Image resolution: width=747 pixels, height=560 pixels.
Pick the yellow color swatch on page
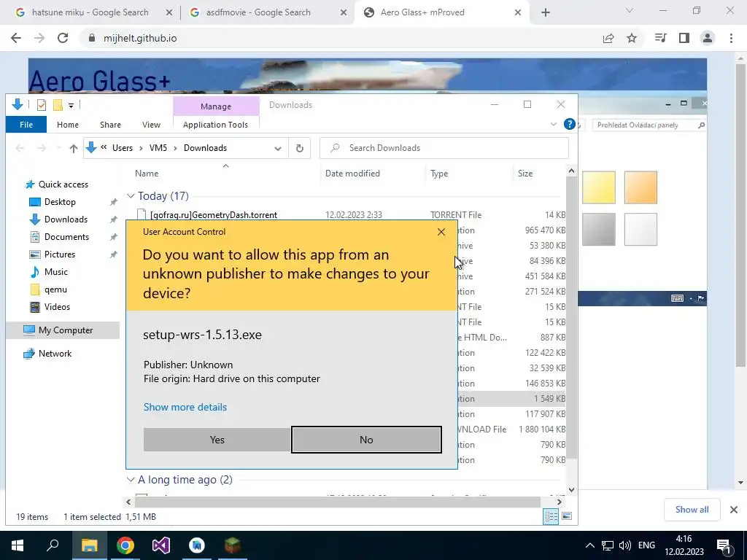[599, 187]
